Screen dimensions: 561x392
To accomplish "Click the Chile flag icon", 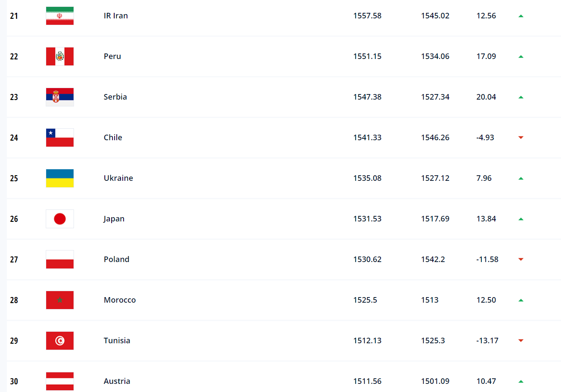I will pos(60,138).
